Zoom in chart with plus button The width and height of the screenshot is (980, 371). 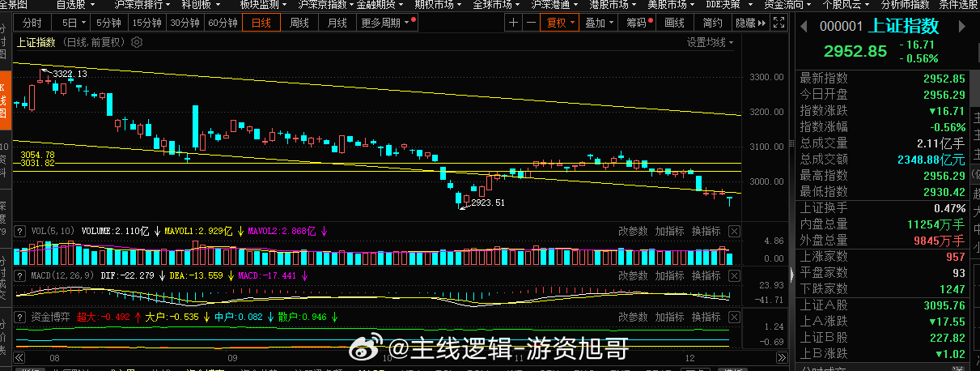point(513,23)
